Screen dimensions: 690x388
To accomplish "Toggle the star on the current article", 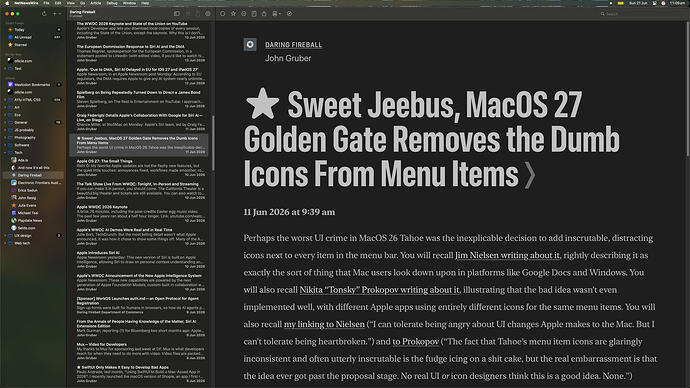I will (233, 14).
